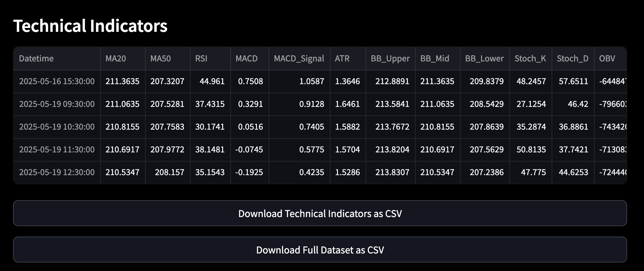
Task: Click RSI cell 30.1741
Action: tap(210, 127)
